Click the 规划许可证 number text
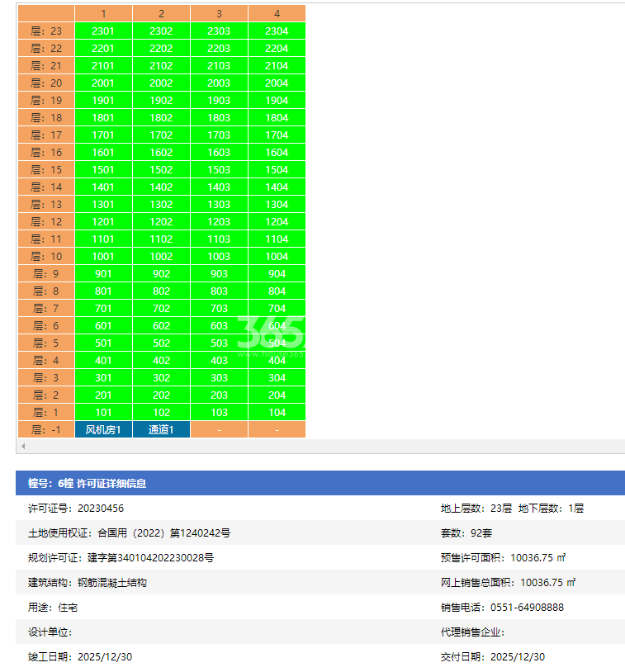 click(x=150, y=558)
